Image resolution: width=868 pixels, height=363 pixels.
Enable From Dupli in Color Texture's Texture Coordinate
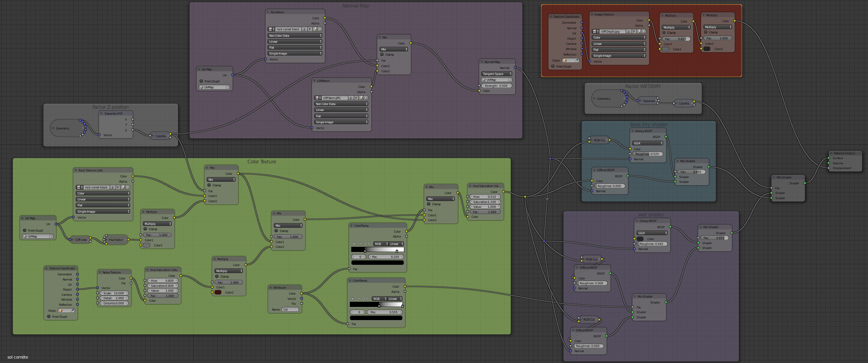49,317
